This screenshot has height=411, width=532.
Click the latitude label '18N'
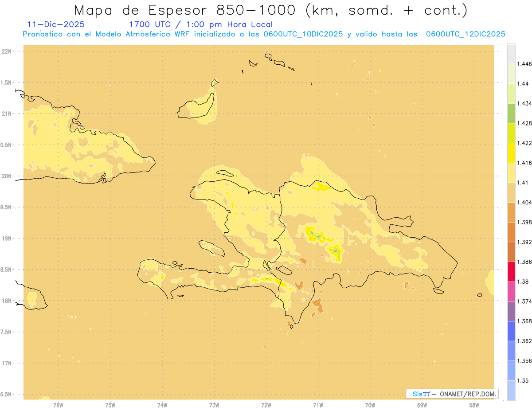pos(7,301)
